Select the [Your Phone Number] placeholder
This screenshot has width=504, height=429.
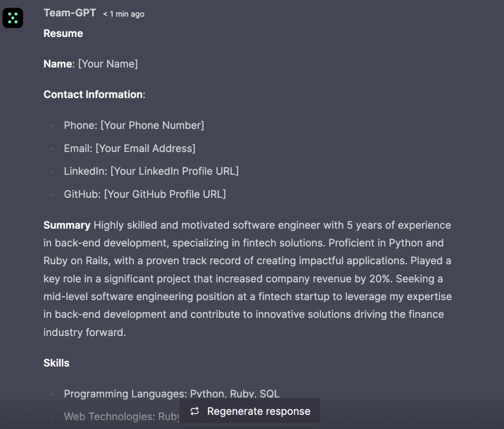152,125
